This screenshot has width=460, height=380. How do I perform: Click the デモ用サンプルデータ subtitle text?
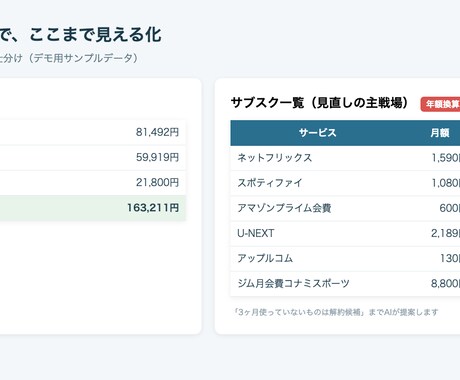tap(83, 58)
